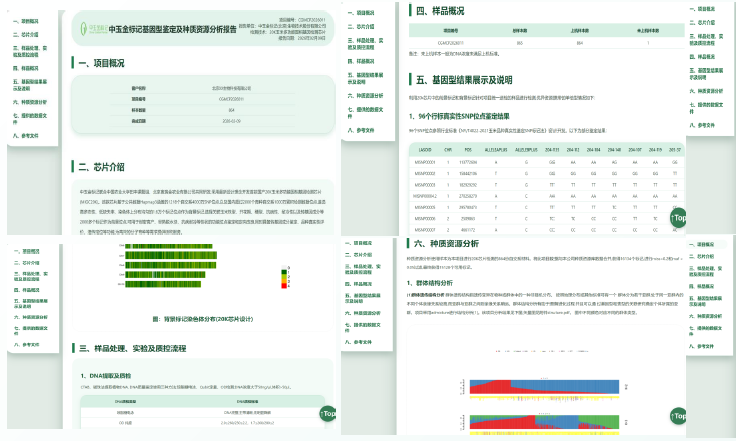This screenshot has width=736, height=441.
Task: Choose 六、种质资源分析 in sidebar right of structure charts
Action: click(706, 316)
